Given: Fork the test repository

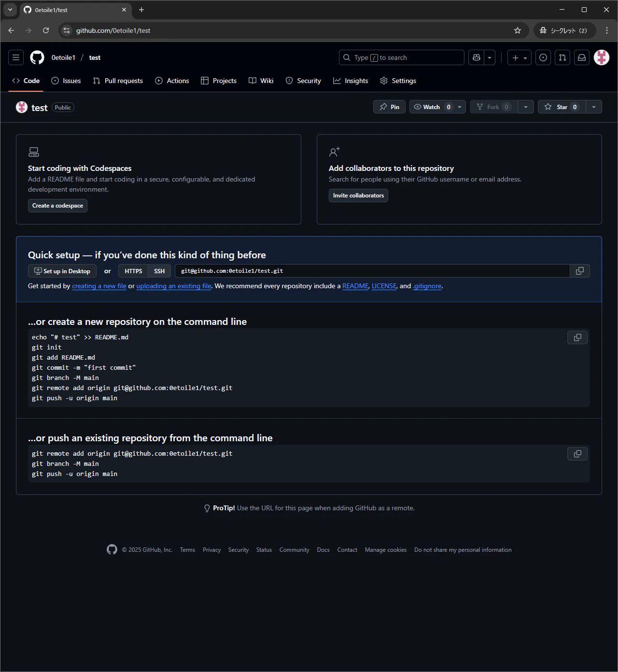Looking at the screenshot, I should pyautogui.click(x=494, y=107).
